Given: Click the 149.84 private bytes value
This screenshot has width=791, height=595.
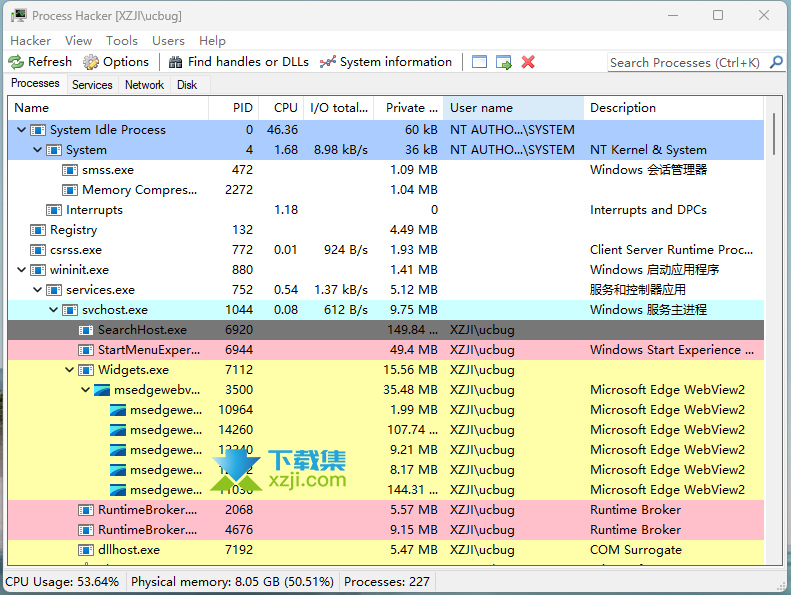Looking at the screenshot, I should (412, 330).
